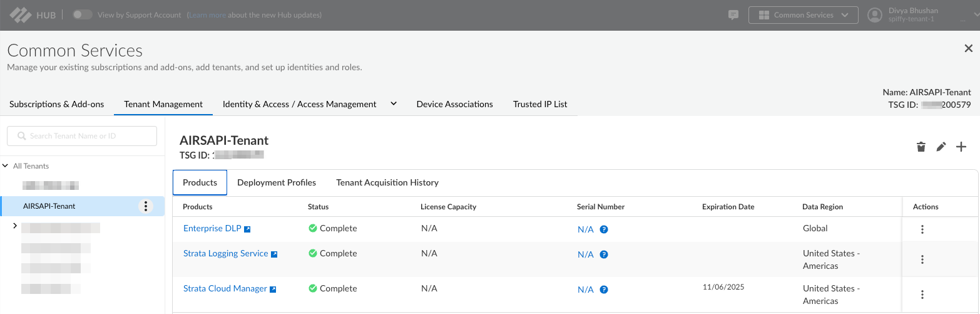This screenshot has width=980, height=314.
Task: Click the three-dot menu beside AIRSAPI-Tenant in sidebar
Action: 145,206
